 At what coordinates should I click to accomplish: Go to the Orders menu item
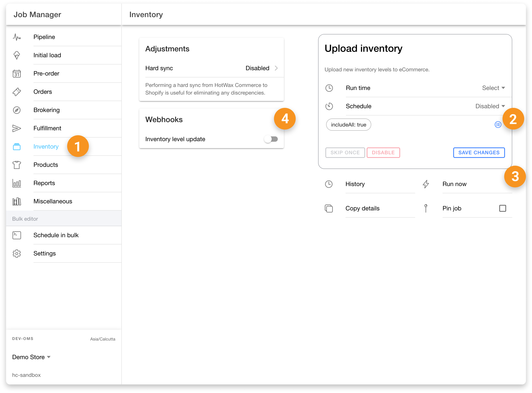[x=43, y=92]
